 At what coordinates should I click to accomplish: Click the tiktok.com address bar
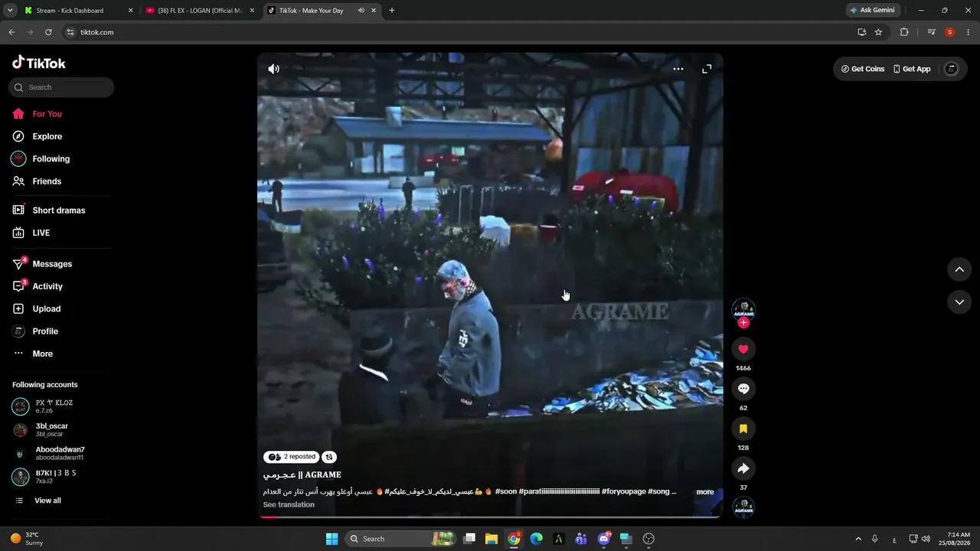pyautogui.click(x=459, y=32)
